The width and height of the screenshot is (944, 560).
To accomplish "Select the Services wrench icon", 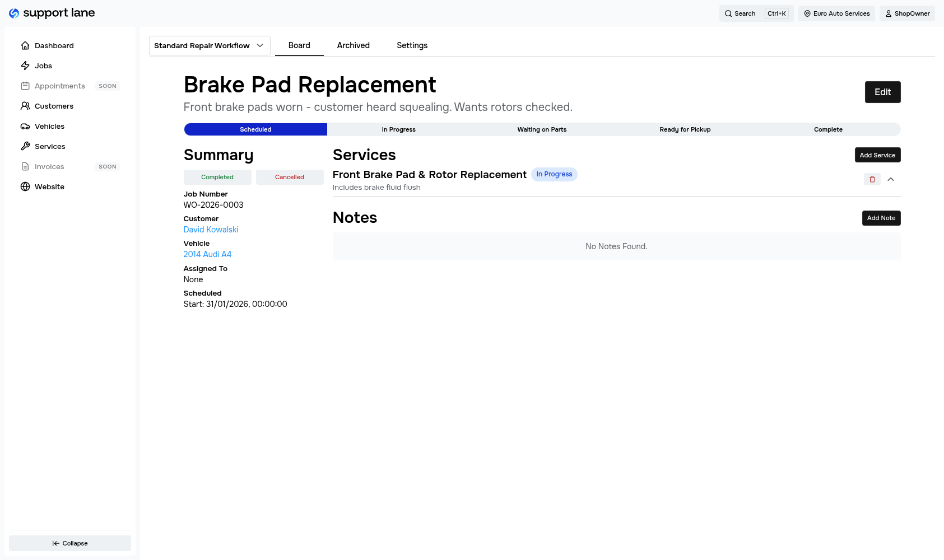I will tap(25, 146).
